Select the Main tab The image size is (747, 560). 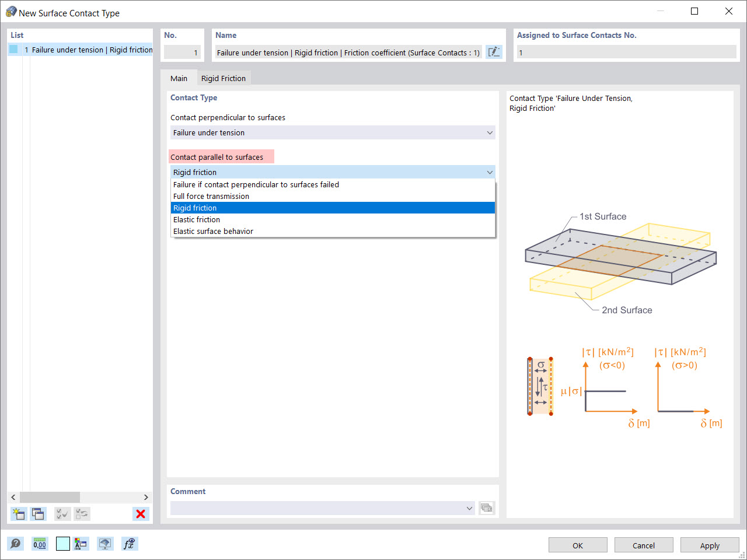[x=179, y=78]
